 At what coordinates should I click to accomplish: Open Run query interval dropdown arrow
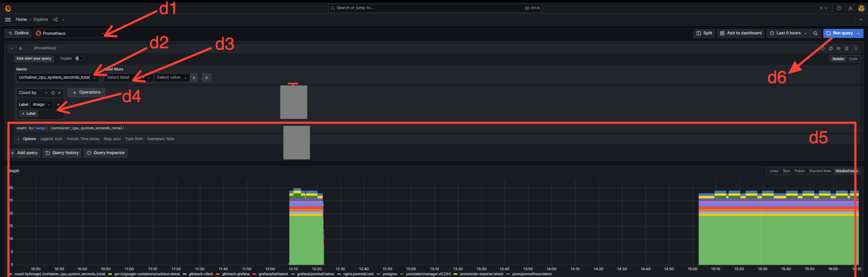click(x=859, y=33)
